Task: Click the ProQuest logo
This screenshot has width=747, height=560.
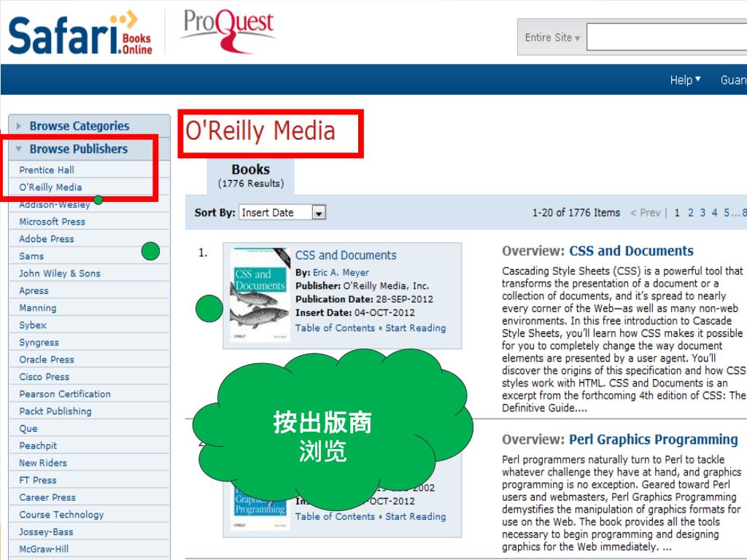Action: pyautogui.click(x=228, y=31)
